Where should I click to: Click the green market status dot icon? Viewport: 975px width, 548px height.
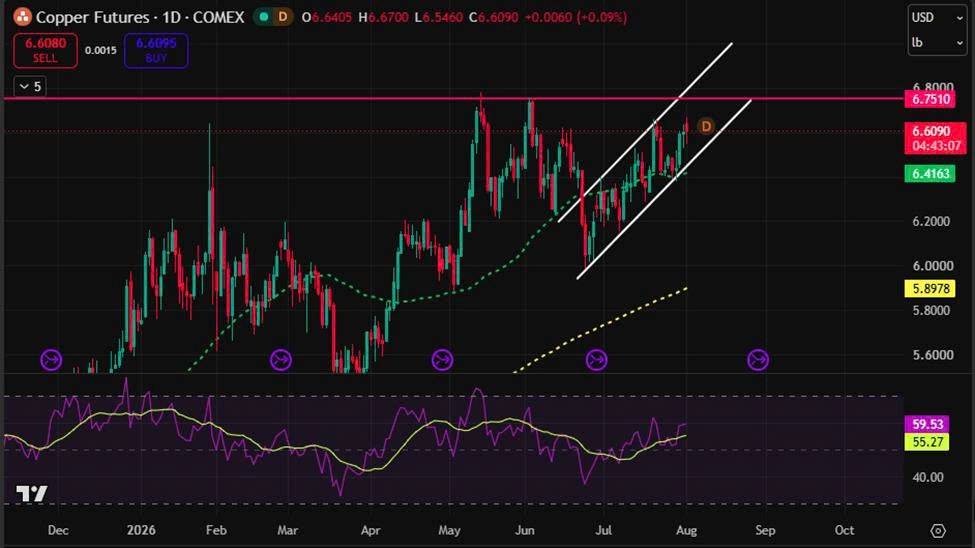pyautogui.click(x=264, y=17)
